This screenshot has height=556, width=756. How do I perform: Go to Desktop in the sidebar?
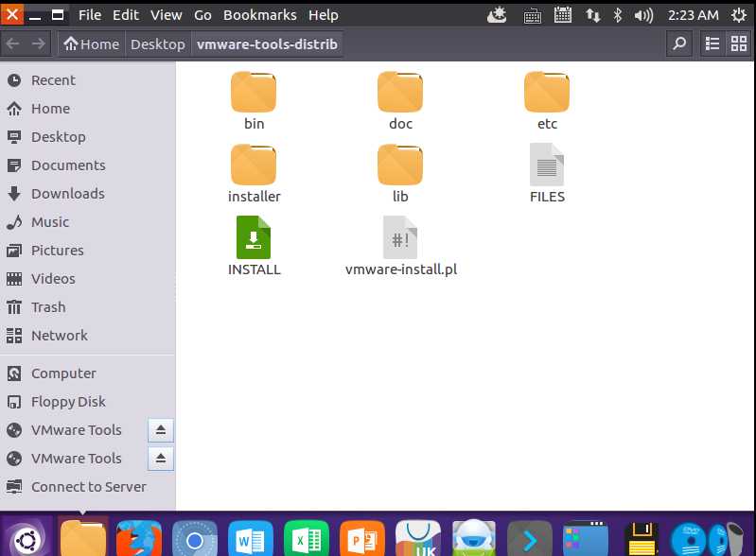[x=87, y=137]
